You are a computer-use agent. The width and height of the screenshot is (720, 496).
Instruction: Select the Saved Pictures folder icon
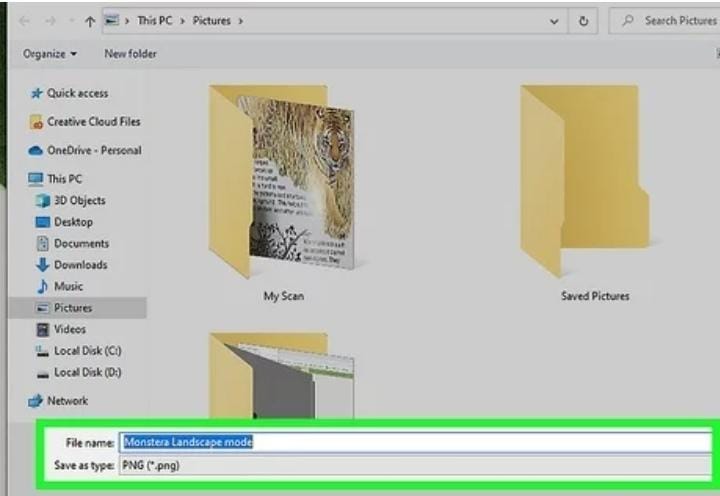[585, 180]
